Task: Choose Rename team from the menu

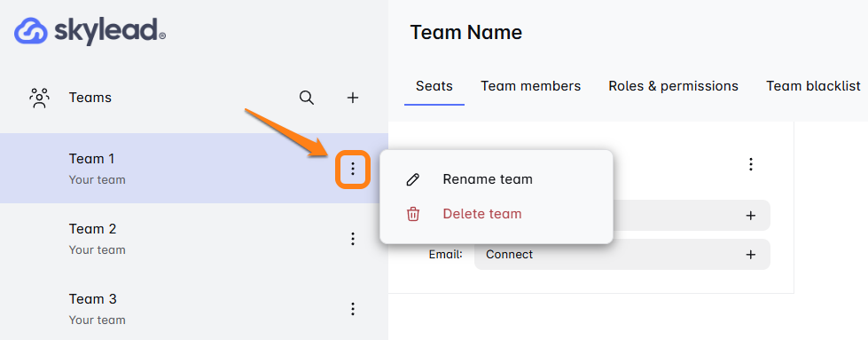Action: click(x=488, y=179)
